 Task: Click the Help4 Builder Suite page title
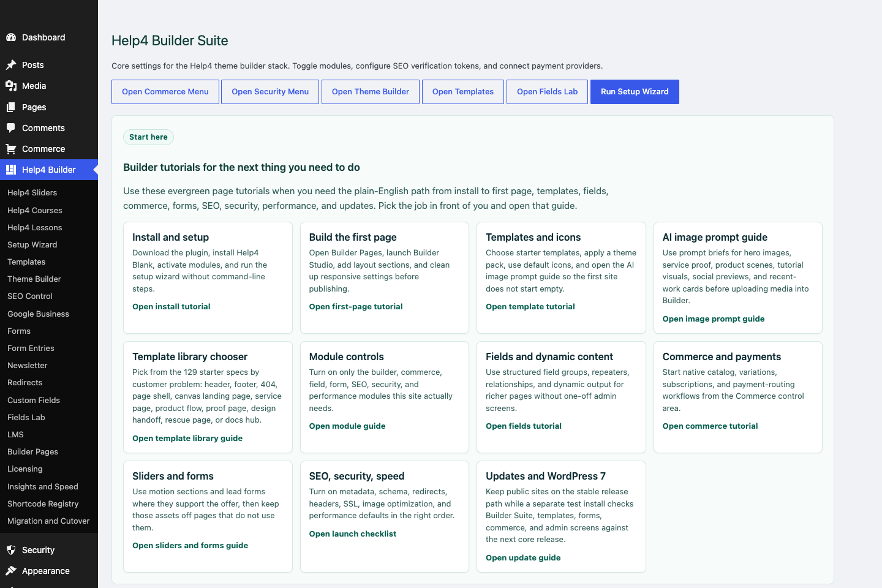click(170, 40)
